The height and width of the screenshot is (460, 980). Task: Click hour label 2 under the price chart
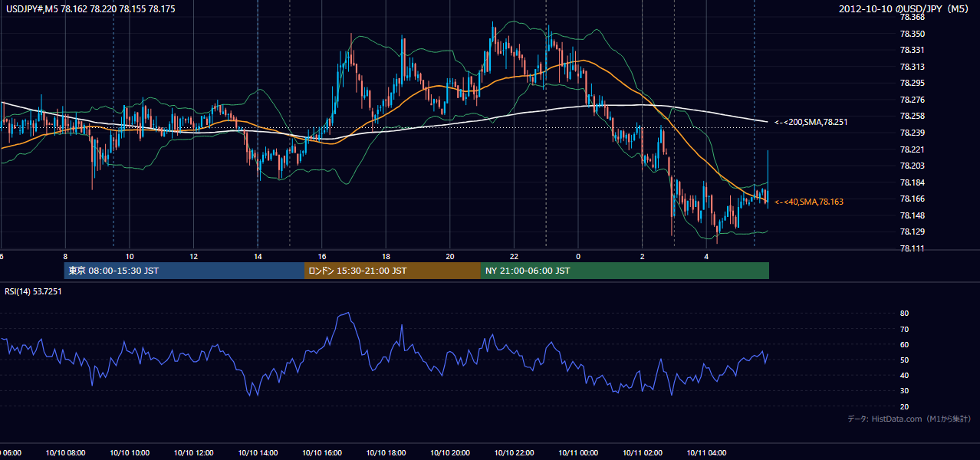pos(642,256)
